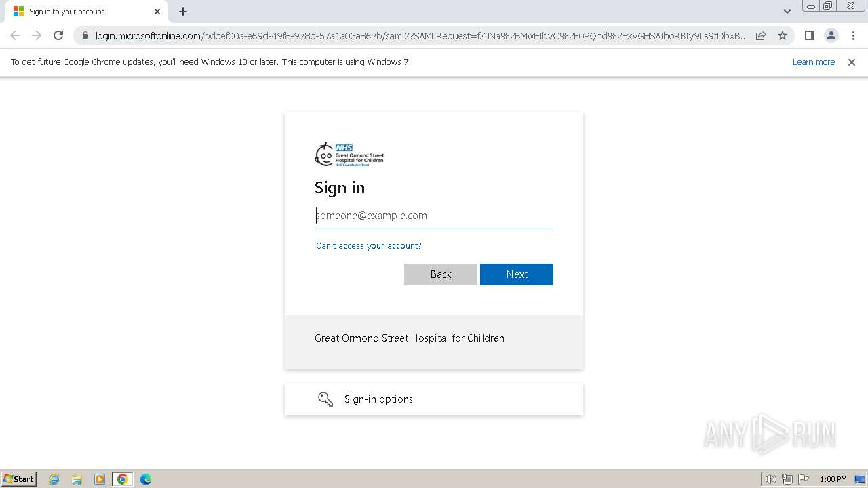Open the Chrome profile avatar
Image resolution: width=868 pixels, height=488 pixels.
[831, 35]
